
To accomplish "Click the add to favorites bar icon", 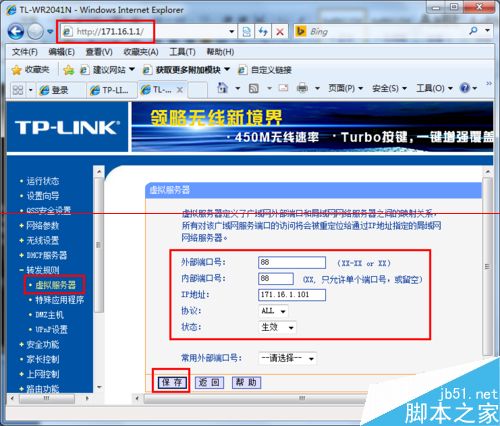I will 69,70.
